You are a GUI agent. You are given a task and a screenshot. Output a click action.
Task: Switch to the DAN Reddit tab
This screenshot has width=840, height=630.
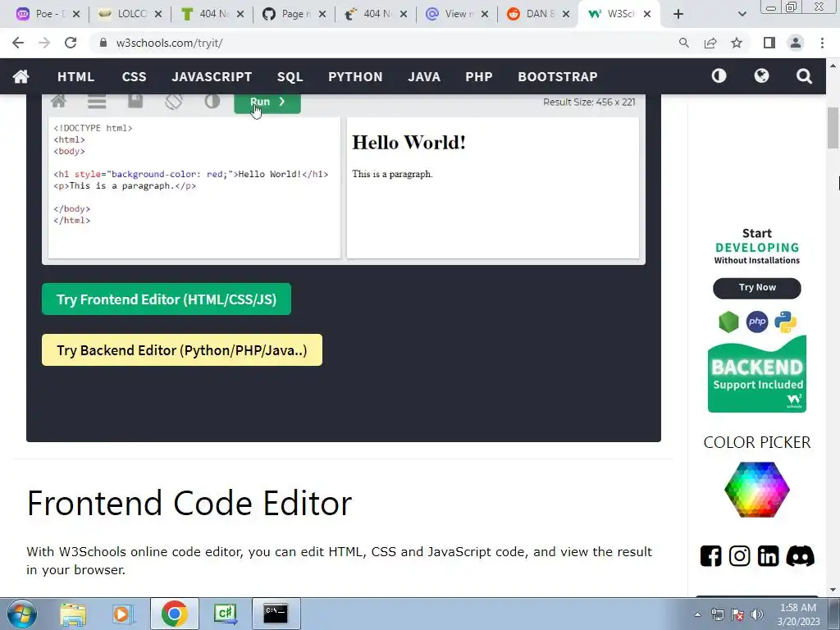pos(538,14)
